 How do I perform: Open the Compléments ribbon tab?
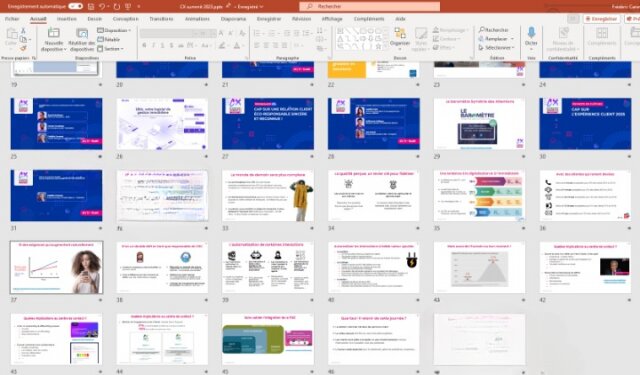click(369, 19)
